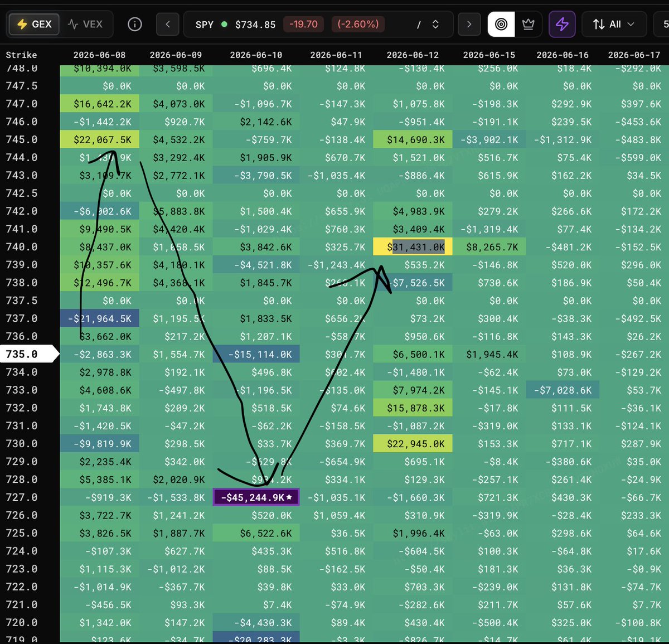Click the 740.0 strike label

tap(22, 247)
